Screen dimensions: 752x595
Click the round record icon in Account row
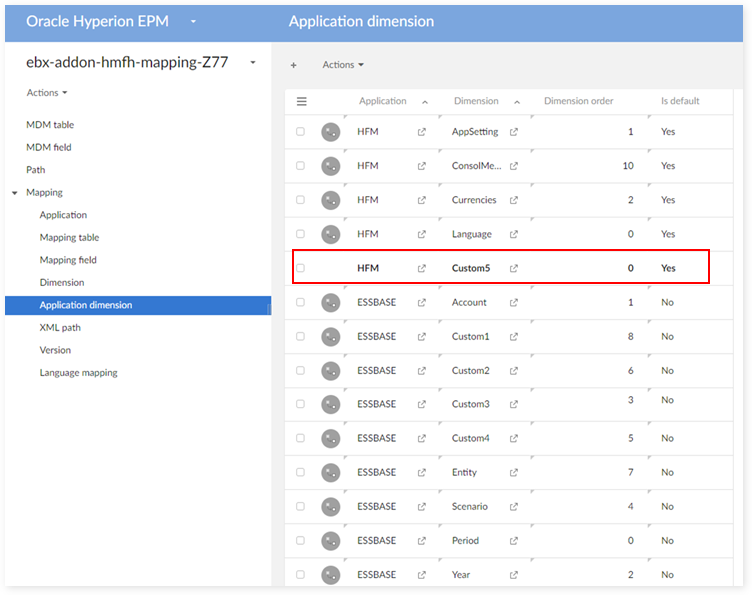330,303
